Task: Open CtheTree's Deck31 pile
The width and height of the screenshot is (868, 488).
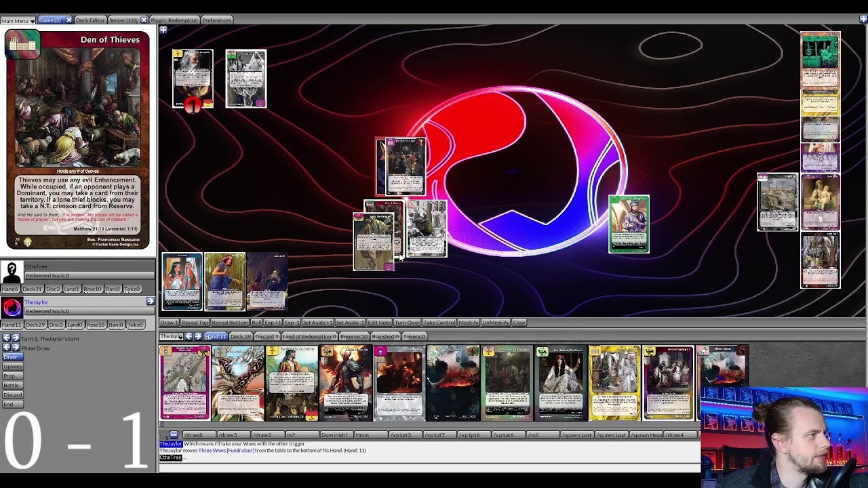Action: tap(33, 289)
